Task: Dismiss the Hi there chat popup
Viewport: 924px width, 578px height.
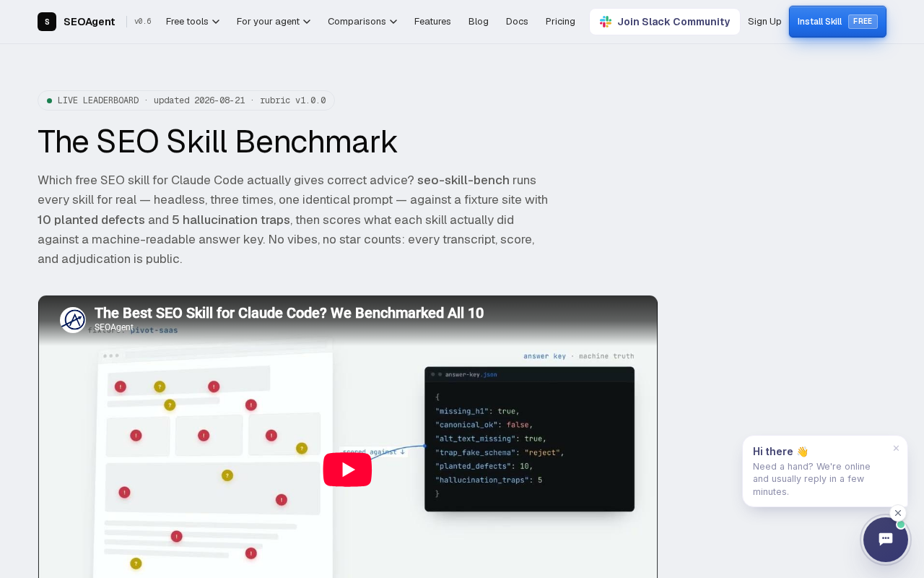Action: pos(896,448)
